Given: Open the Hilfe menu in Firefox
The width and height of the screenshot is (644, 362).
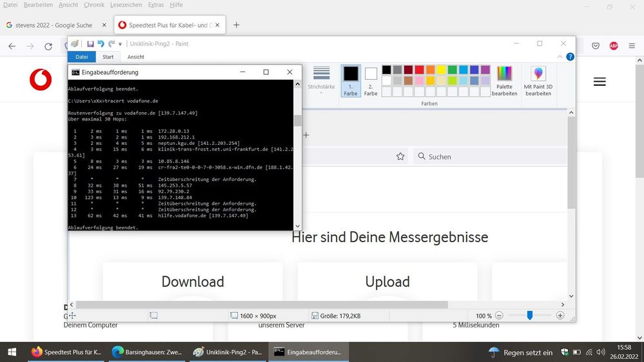Looking at the screenshot, I should 176,5.
